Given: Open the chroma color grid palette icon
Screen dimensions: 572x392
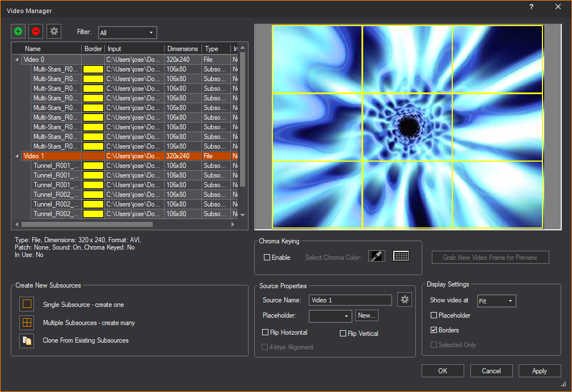Looking at the screenshot, I should [401, 256].
